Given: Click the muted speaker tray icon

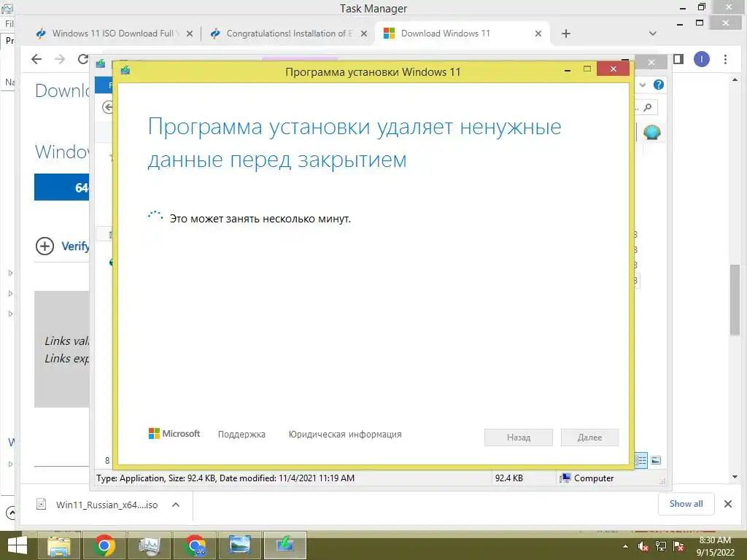Looking at the screenshot, I should coord(643,547).
